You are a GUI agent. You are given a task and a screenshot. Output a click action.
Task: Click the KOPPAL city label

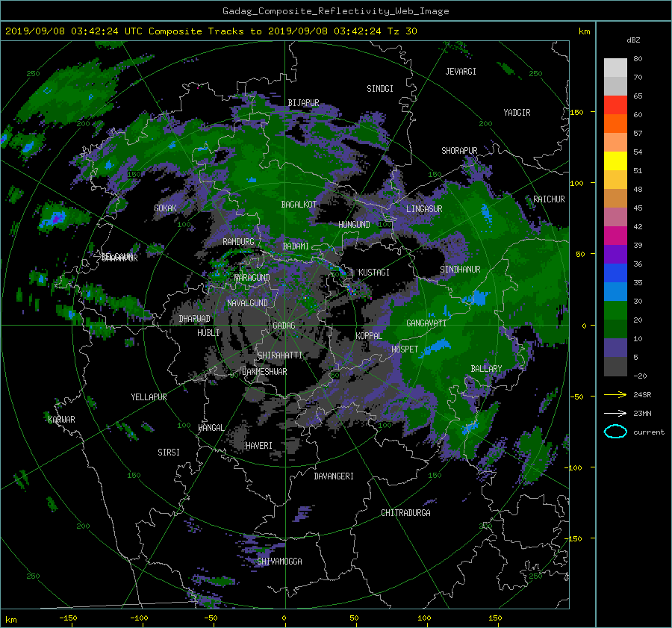369,336
